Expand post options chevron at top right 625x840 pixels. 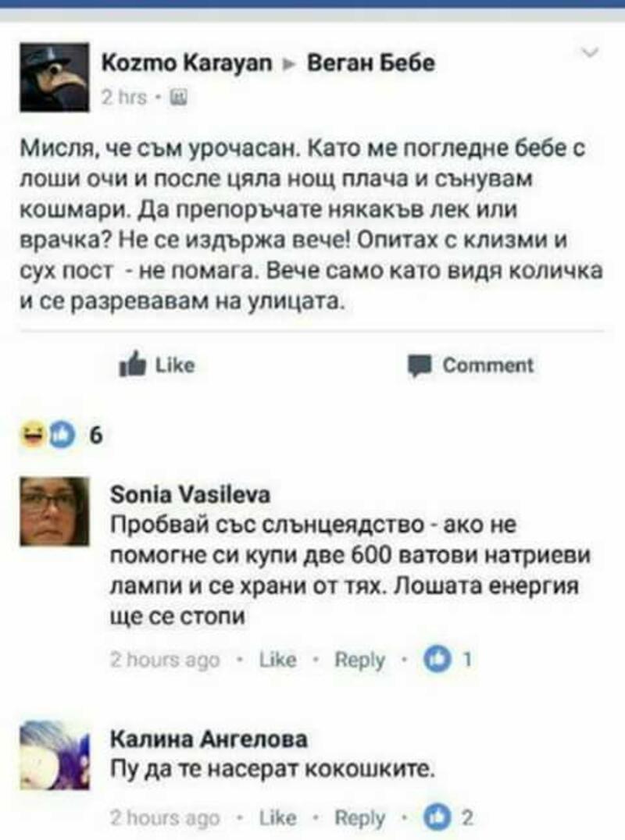pyautogui.click(x=590, y=52)
